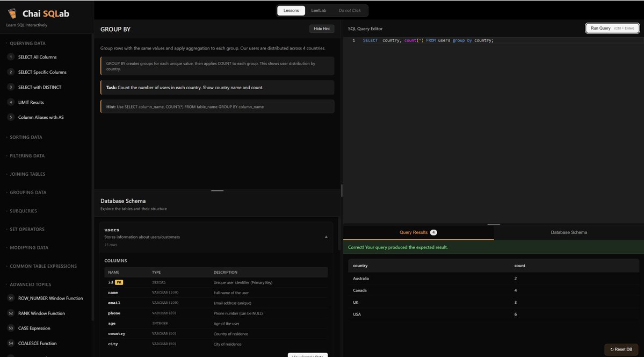Open lesson 4 LIMIT Results
644x357 pixels.
pyautogui.click(x=31, y=102)
